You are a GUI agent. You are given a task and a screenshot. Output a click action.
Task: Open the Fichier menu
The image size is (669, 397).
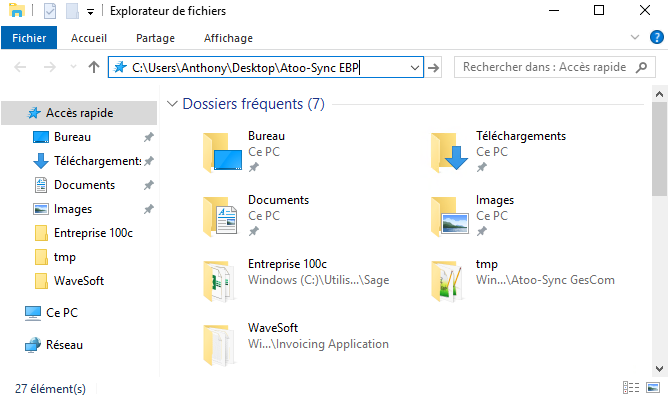29,38
